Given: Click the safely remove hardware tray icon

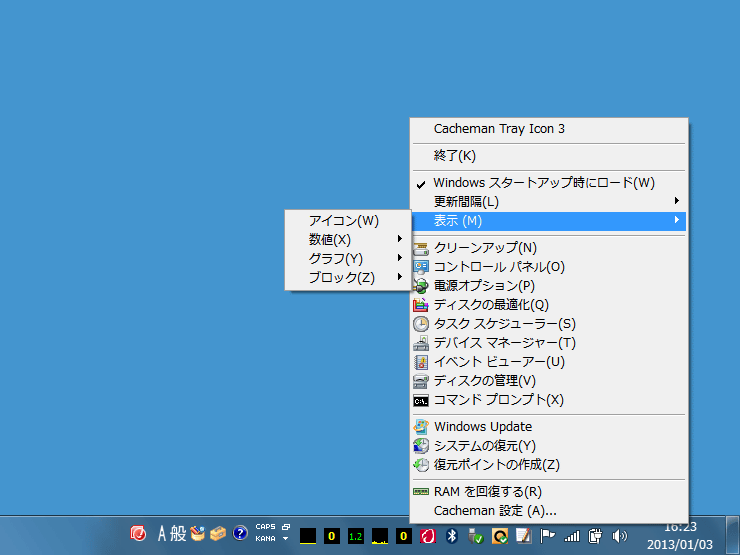Looking at the screenshot, I should [x=475, y=536].
